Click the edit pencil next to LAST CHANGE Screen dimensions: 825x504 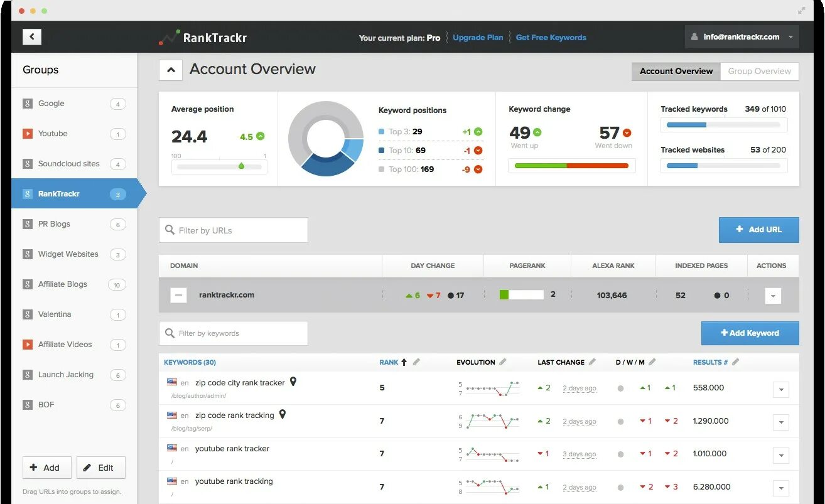point(591,362)
